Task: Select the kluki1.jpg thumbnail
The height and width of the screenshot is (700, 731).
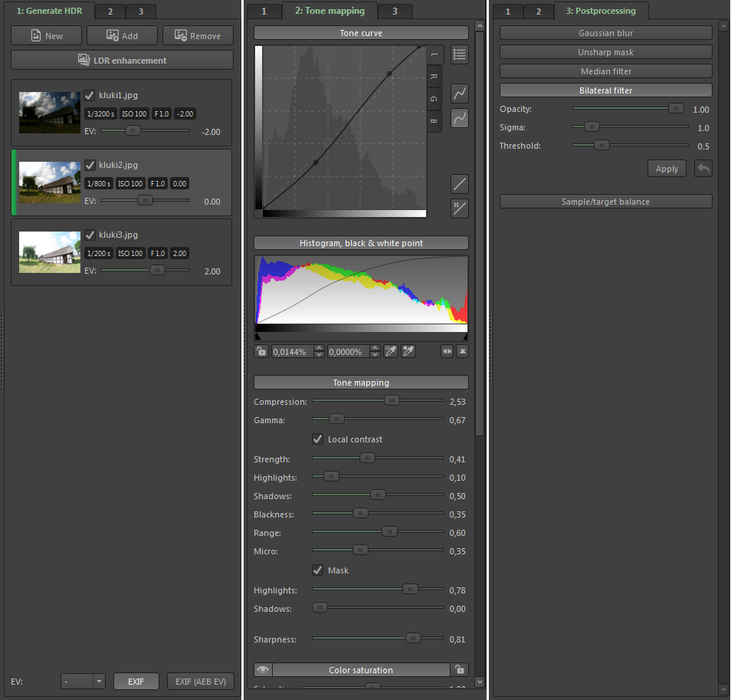Action: pos(49,113)
